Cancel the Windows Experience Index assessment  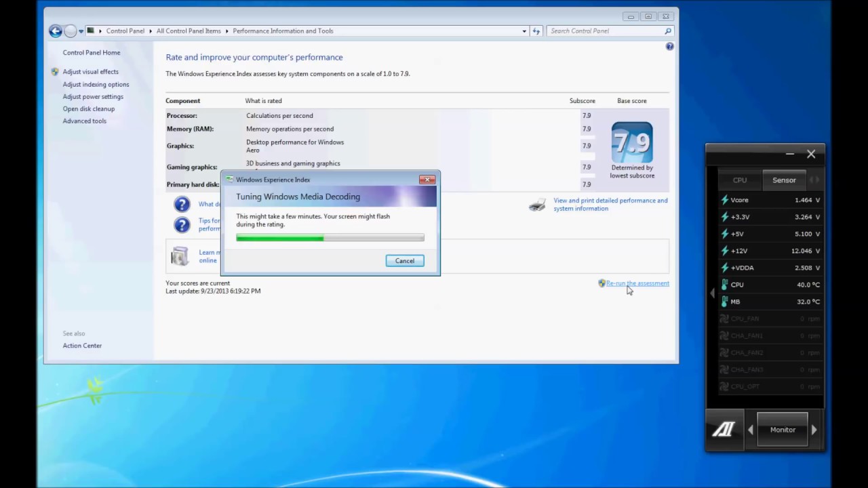tap(405, 261)
